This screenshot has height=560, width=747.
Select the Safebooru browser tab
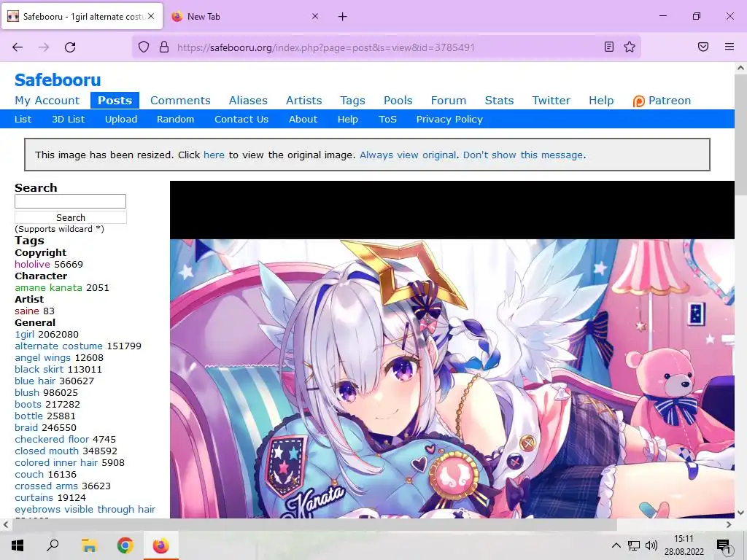pyautogui.click(x=82, y=17)
